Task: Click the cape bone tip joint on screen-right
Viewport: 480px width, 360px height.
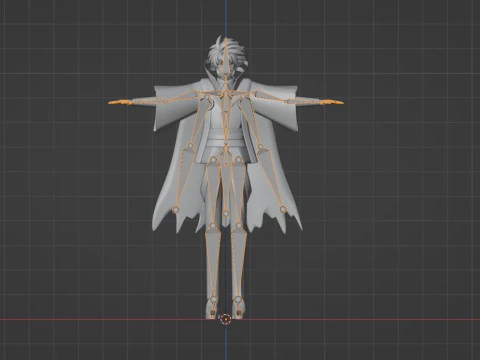Action: pos(283,209)
